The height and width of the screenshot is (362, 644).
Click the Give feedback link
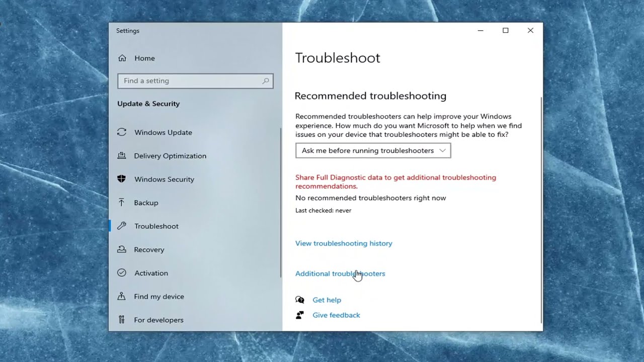click(x=336, y=315)
